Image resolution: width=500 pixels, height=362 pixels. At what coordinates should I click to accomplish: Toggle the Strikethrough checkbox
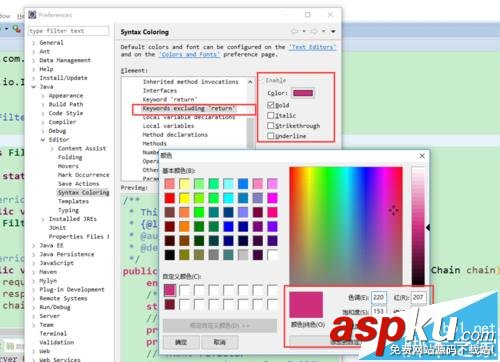[271, 126]
